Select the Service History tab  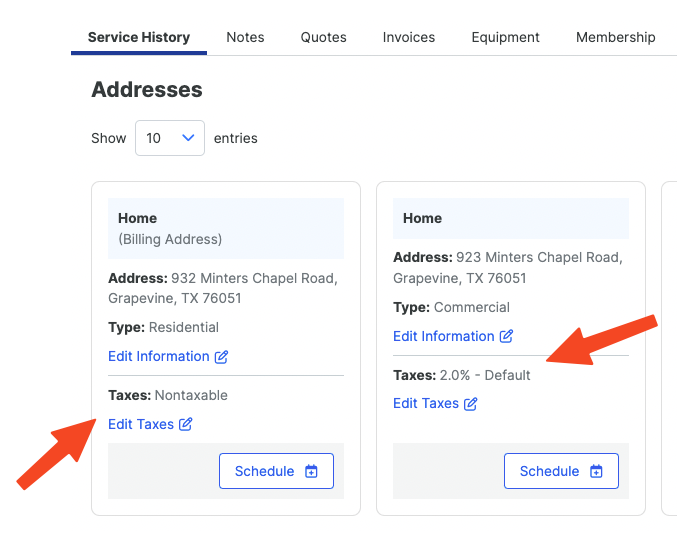tap(139, 37)
